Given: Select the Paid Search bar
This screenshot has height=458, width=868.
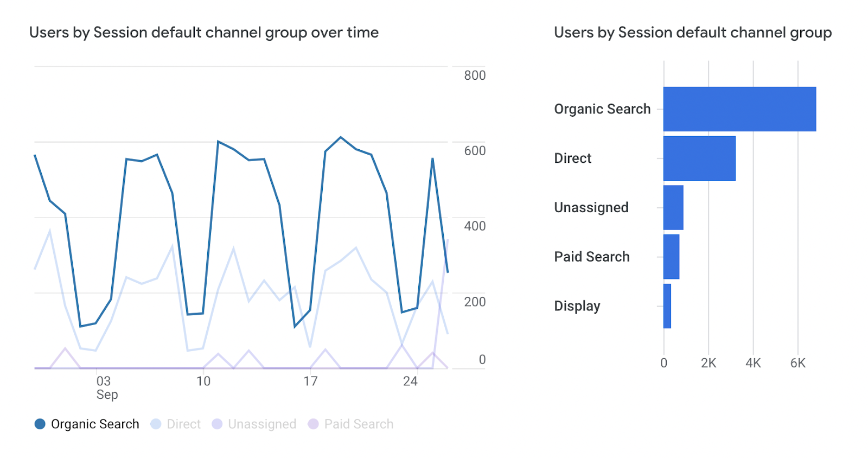Looking at the screenshot, I should 671,257.
